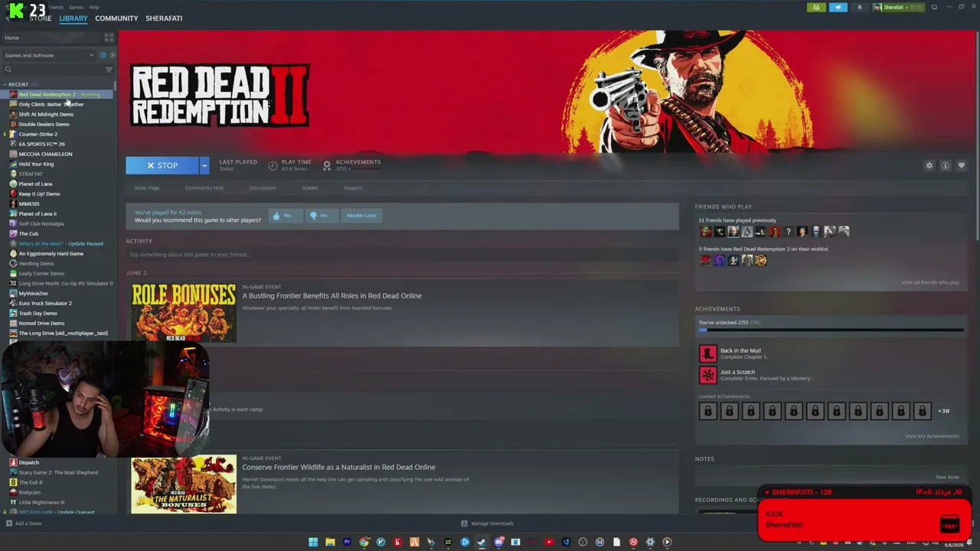The height and width of the screenshot is (551, 980).
Task: Open Windows Start menu
Action: pyautogui.click(x=313, y=542)
